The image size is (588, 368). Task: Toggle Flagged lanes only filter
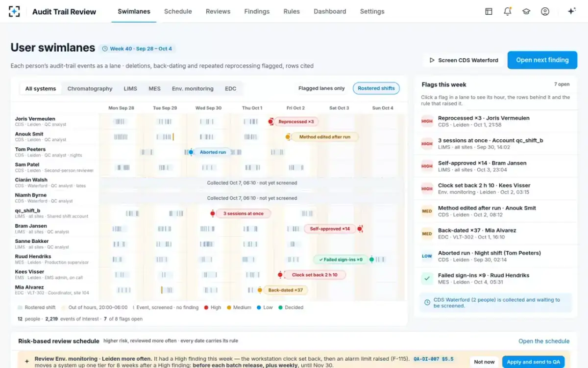pyautogui.click(x=321, y=88)
